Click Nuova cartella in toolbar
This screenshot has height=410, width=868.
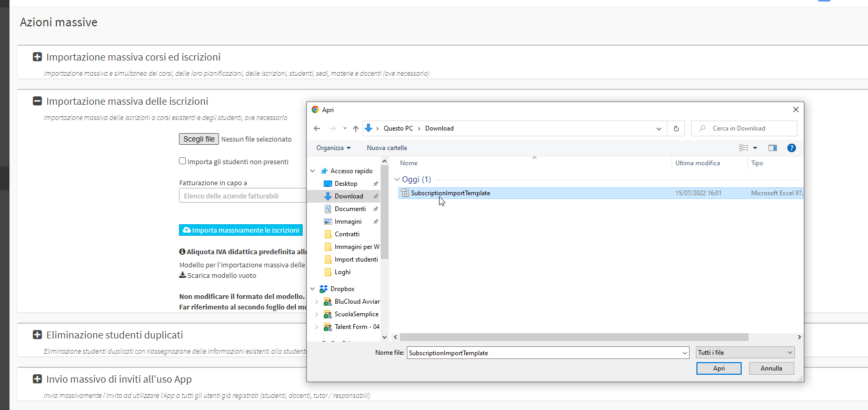click(387, 148)
